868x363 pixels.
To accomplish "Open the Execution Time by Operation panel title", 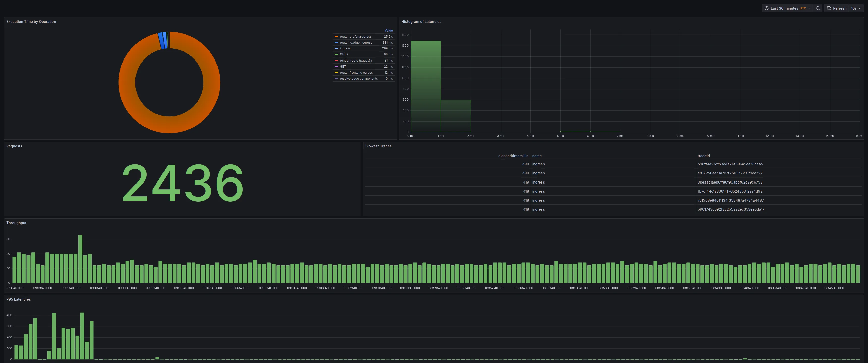I will click(31, 21).
